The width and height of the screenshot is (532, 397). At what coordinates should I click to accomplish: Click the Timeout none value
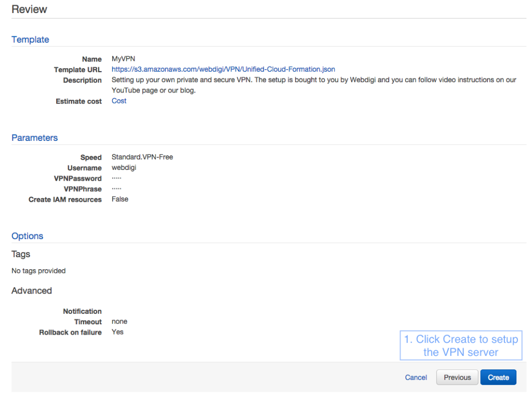pyautogui.click(x=119, y=321)
